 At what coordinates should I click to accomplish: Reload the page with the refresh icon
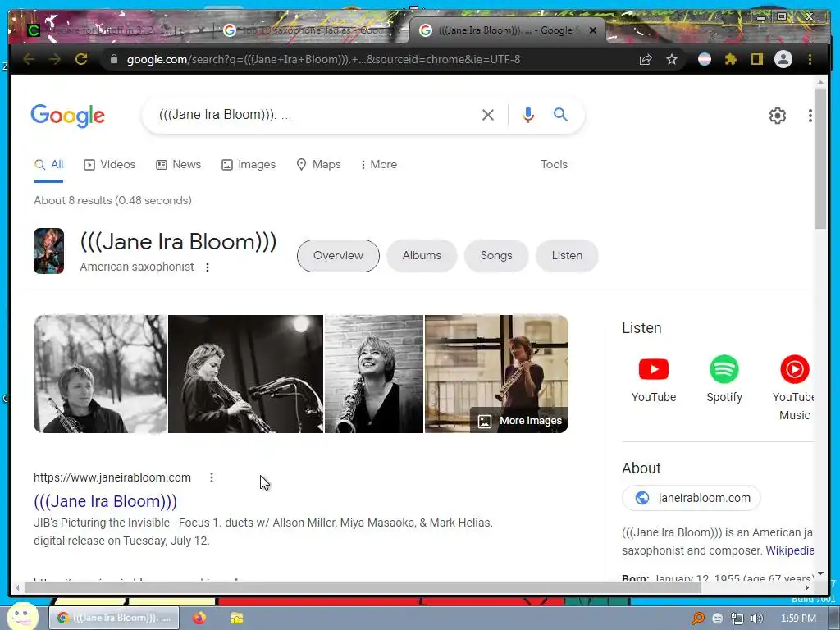[81, 59]
